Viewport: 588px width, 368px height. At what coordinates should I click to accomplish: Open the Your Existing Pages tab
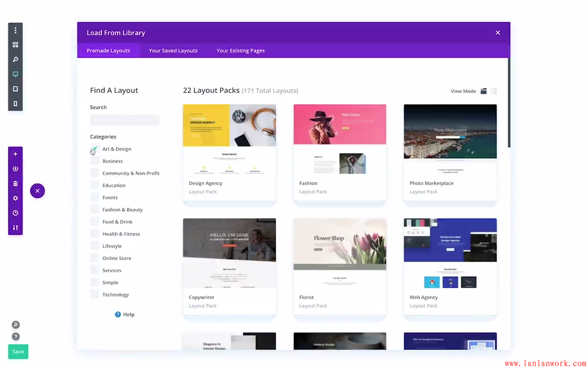(240, 50)
